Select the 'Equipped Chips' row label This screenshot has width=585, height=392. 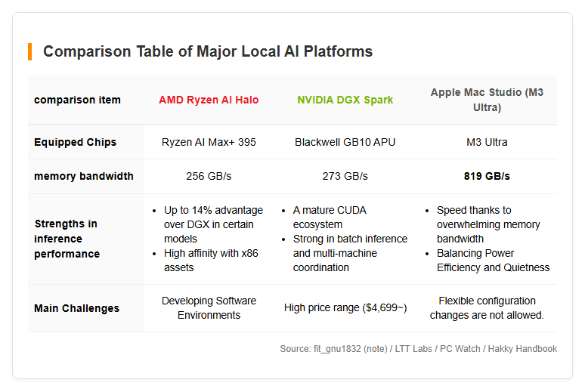75,142
